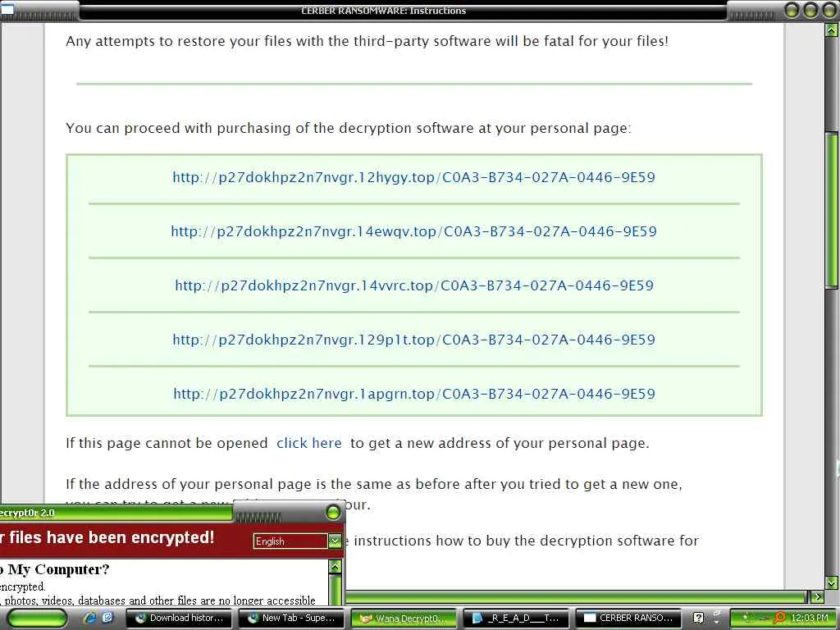Click the third-party software warning text
This screenshot has height=630, width=840.
click(x=367, y=41)
